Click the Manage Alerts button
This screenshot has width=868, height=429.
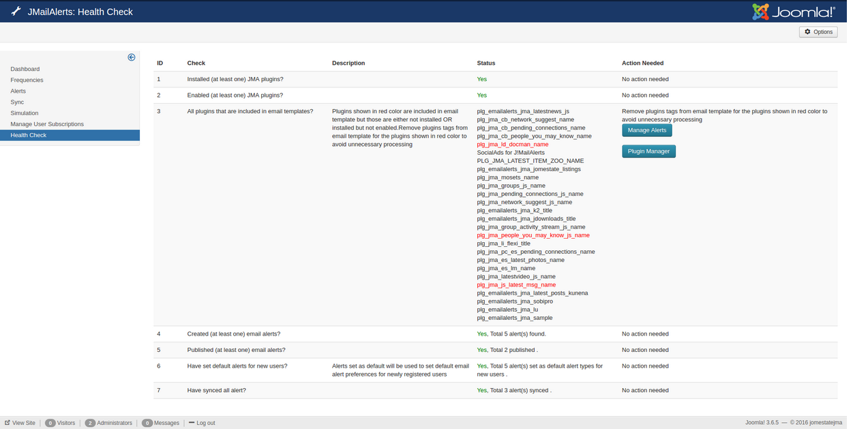[x=646, y=130]
